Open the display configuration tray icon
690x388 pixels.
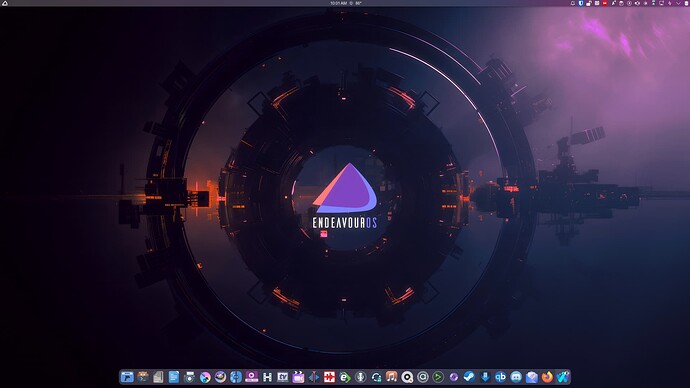click(661, 3)
